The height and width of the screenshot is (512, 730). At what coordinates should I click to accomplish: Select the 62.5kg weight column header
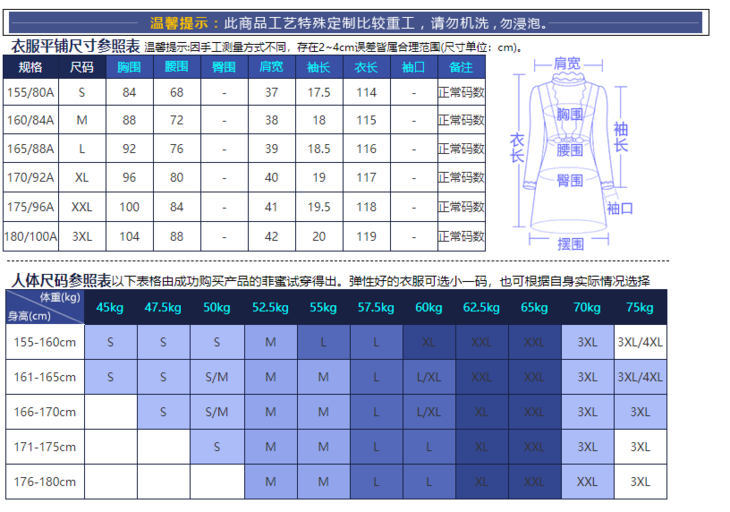click(x=481, y=308)
